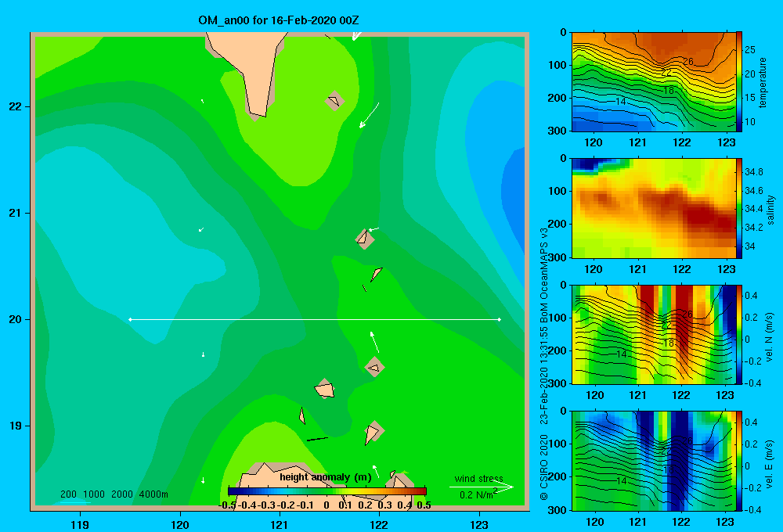Click longitude label 119 under the main map
Image resolution: width=783 pixels, height=532 pixels.
coord(81,524)
